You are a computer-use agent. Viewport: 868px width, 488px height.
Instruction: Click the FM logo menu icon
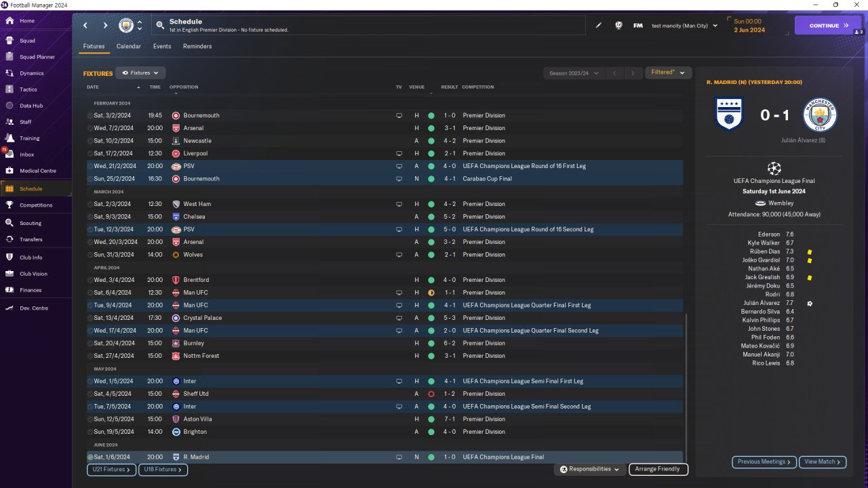click(x=638, y=26)
